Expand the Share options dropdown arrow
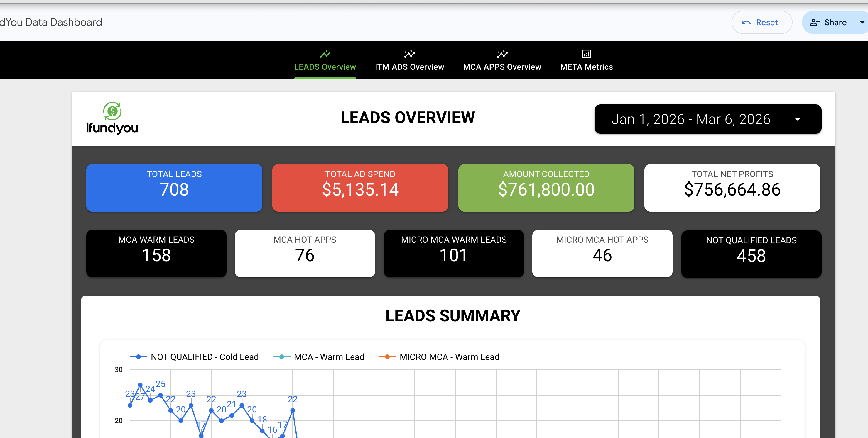The height and width of the screenshot is (438, 868). click(862, 23)
